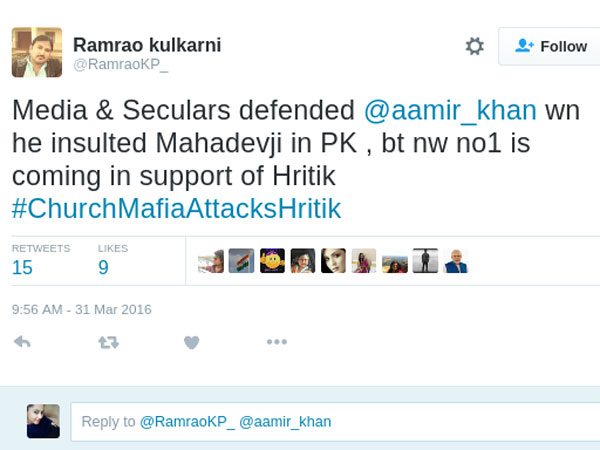Reply to the tweet using the arrow icon
The height and width of the screenshot is (450, 600).
[x=21, y=342]
